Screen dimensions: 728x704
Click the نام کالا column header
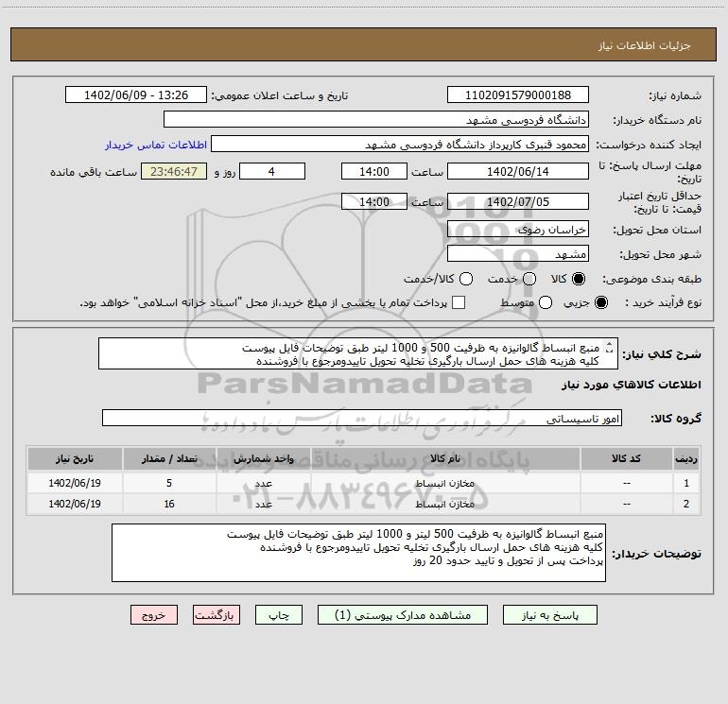445,458
